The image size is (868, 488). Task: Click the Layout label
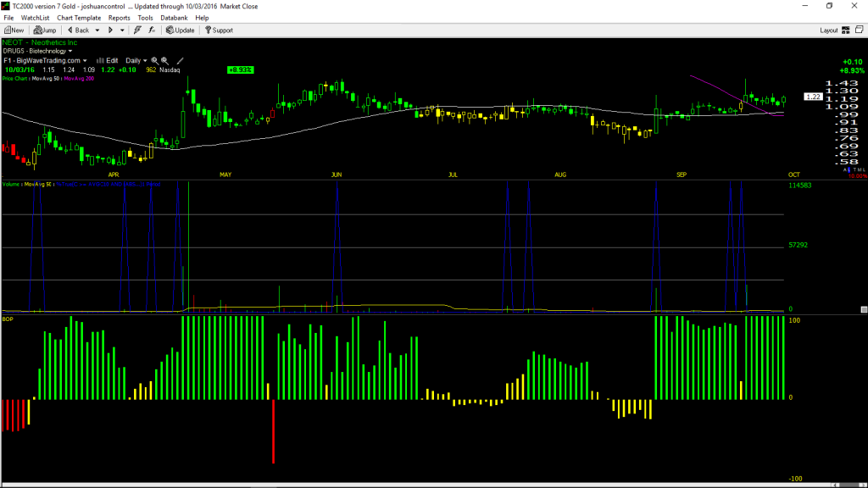(829, 30)
